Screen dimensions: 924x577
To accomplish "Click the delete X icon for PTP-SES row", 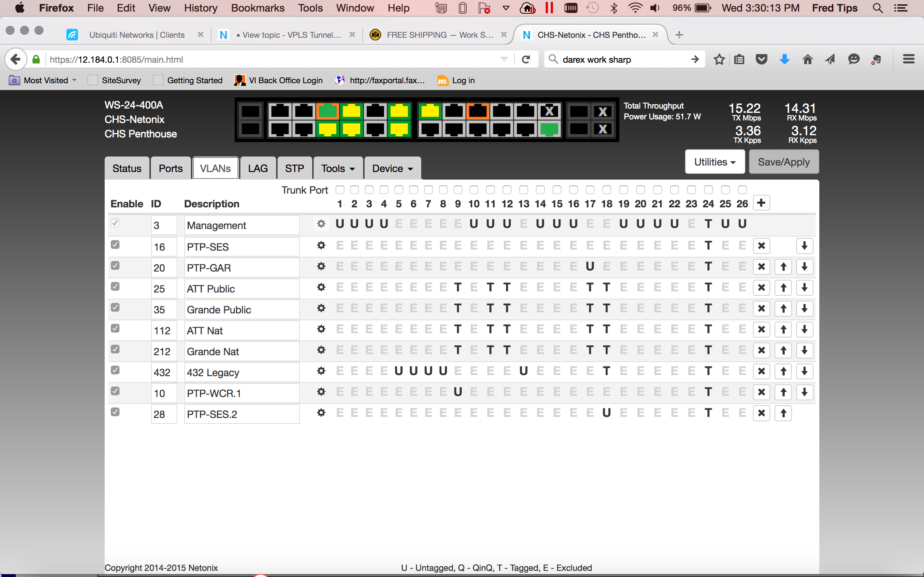I will 762,246.
